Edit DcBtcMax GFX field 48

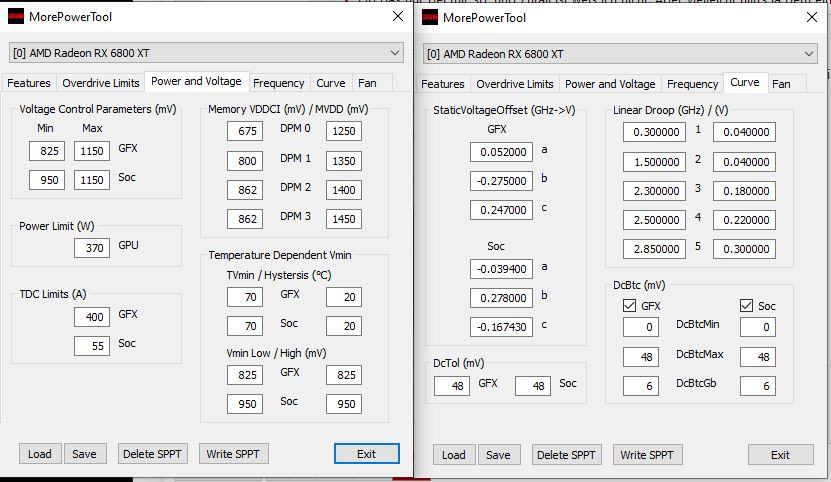(641, 357)
